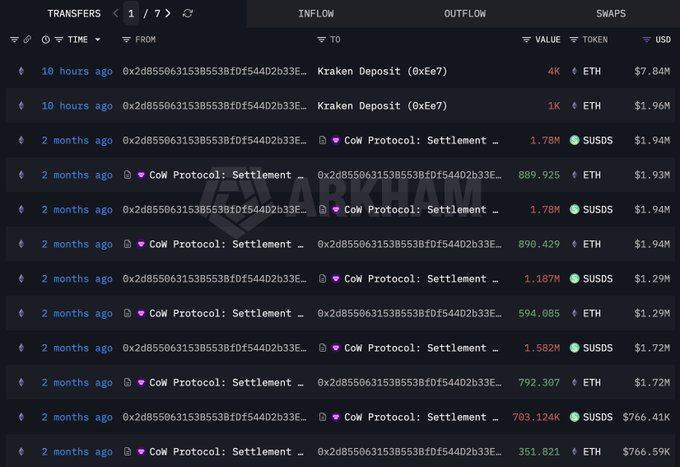This screenshot has width=680, height=467.
Task: Open the SWAPS tab
Action: coord(611,13)
